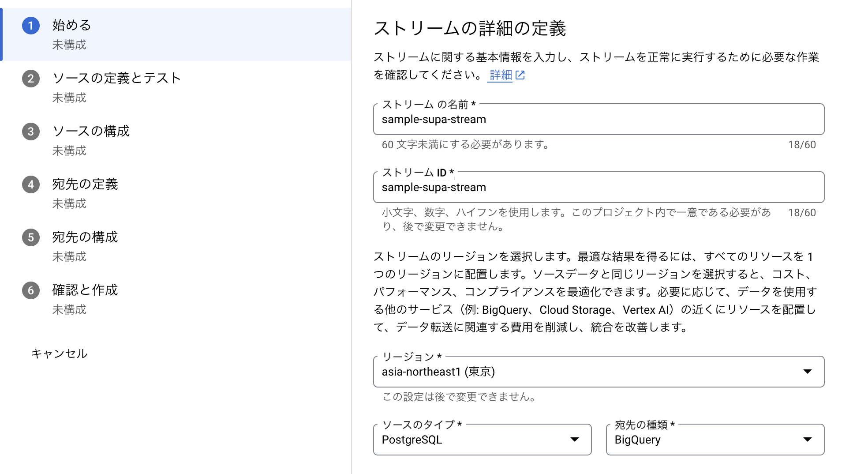
Task: Open the ソースの構成 step
Action: (x=91, y=132)
